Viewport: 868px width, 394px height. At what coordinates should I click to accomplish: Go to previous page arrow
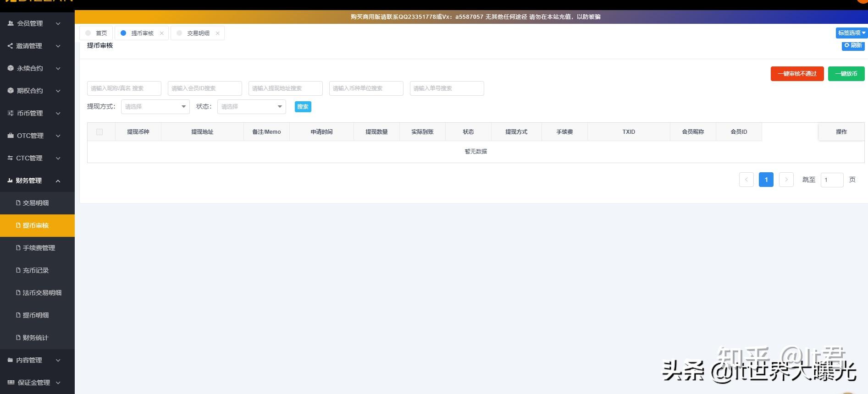coord(746,180)
